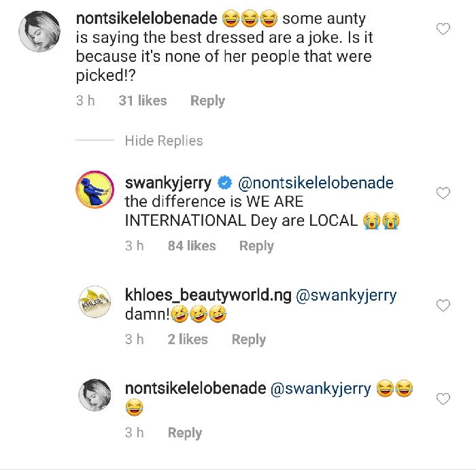Like swankyjerry's reply with heart icon
This screenshot has height=470, width=476.
tap(443, 194)
